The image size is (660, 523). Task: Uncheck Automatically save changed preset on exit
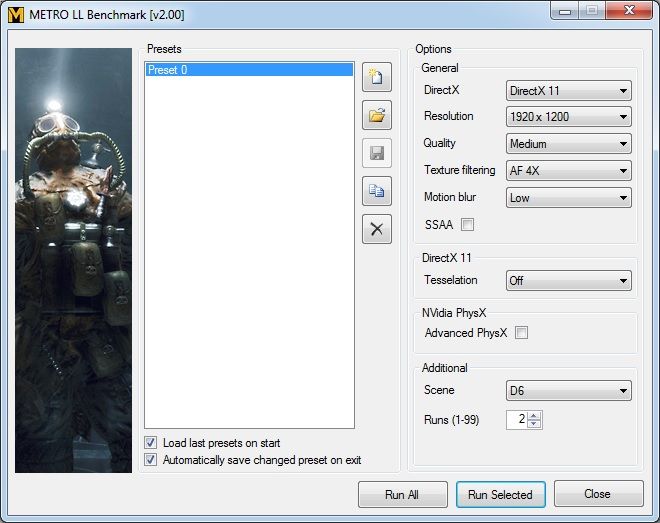pos(151,460)
